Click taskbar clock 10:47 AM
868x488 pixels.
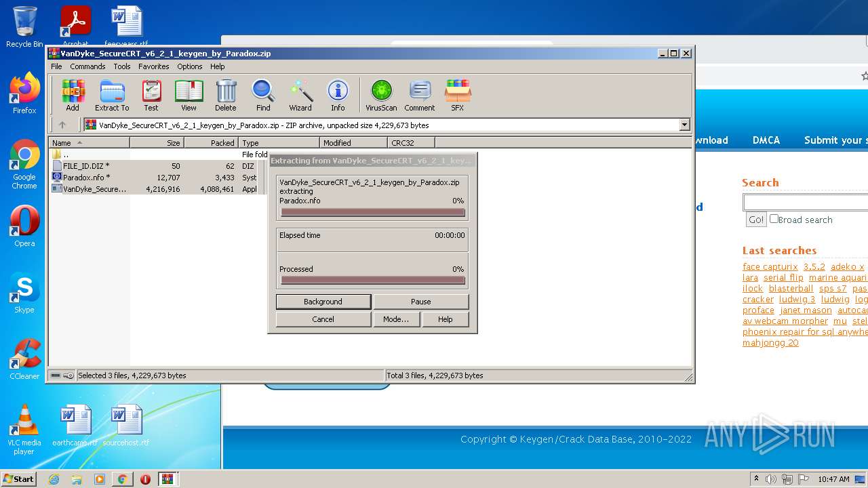(833, 479)
